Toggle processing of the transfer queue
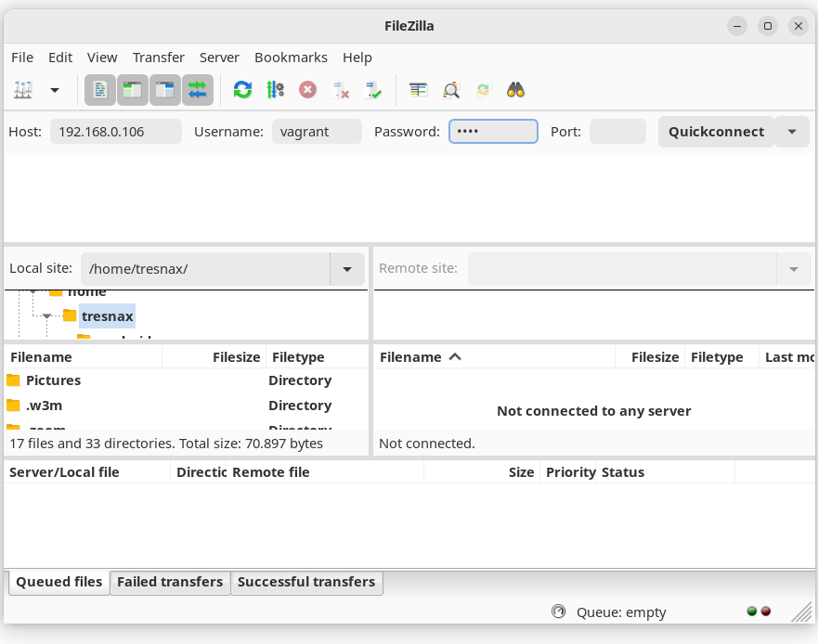This screenshot has width=818, height=644. point(275,90)
